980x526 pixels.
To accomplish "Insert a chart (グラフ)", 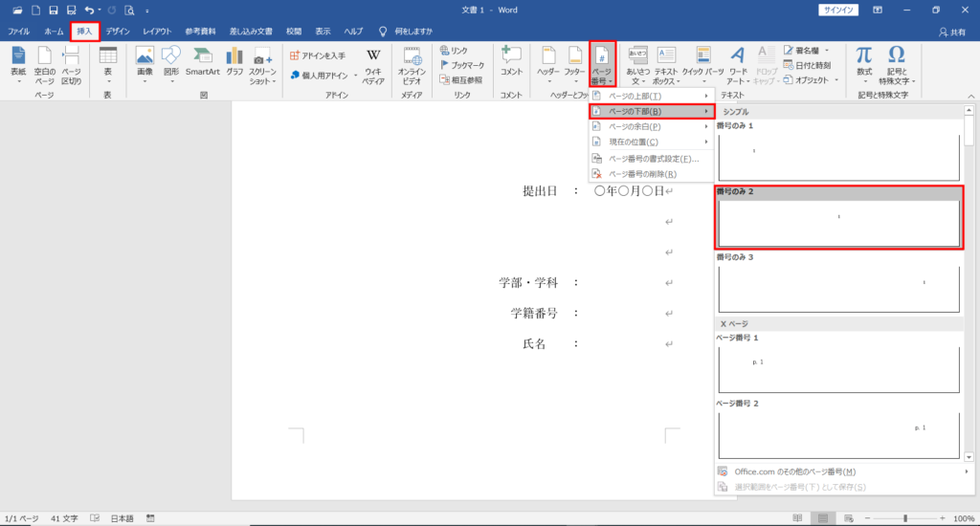I will pos(234,61).
